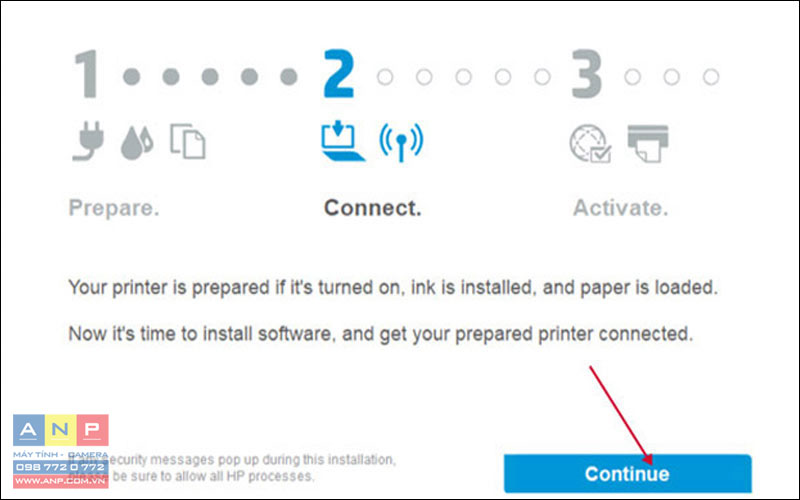800x500 pixels.
Task: Select the gray step 1 number
Action: 86,74
